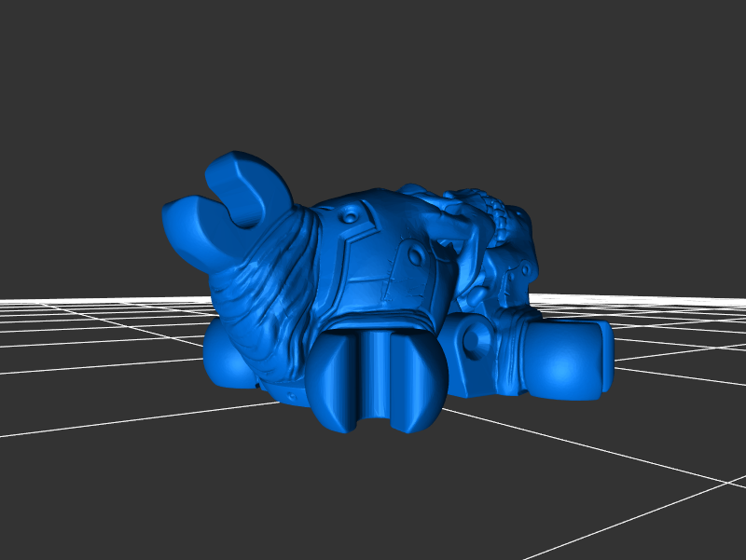Click the empty dark background above the model
746x560 pixels.
[373, 75]
